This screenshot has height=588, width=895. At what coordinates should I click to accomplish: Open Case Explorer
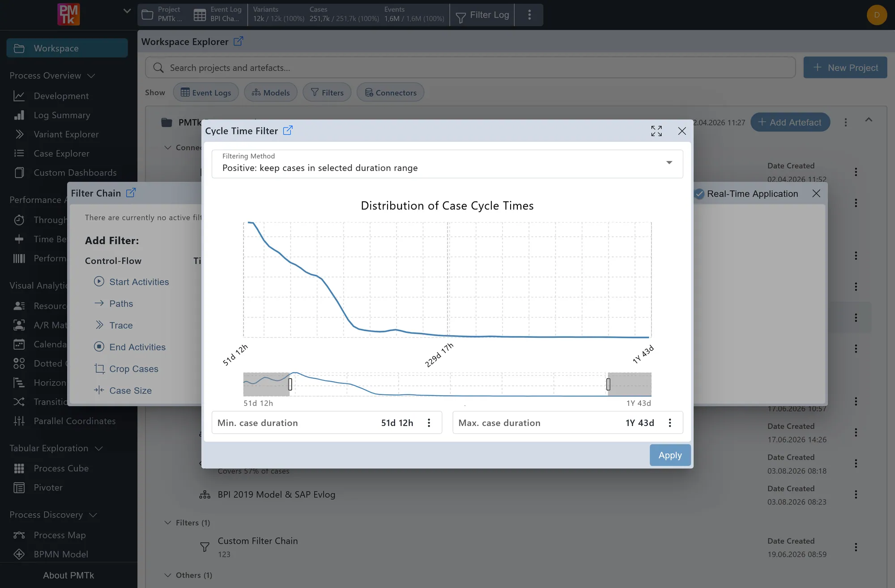(x=61, y=153)
